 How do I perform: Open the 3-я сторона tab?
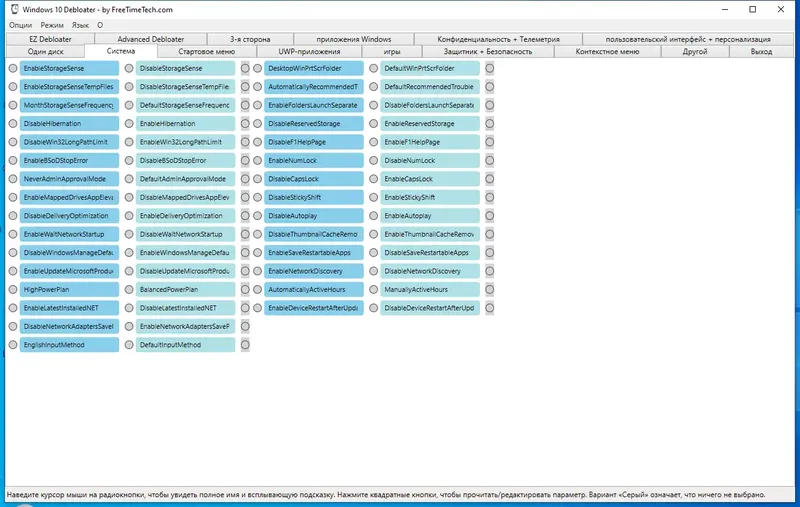250,39
